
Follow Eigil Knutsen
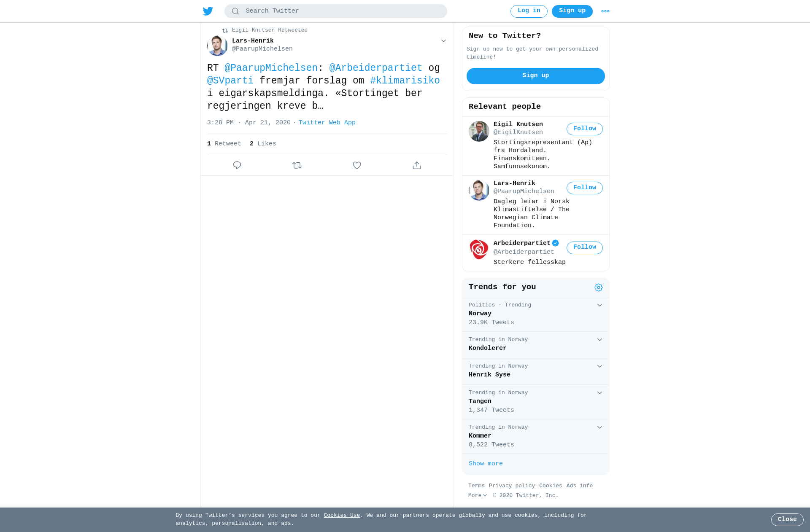click(585, 129)
